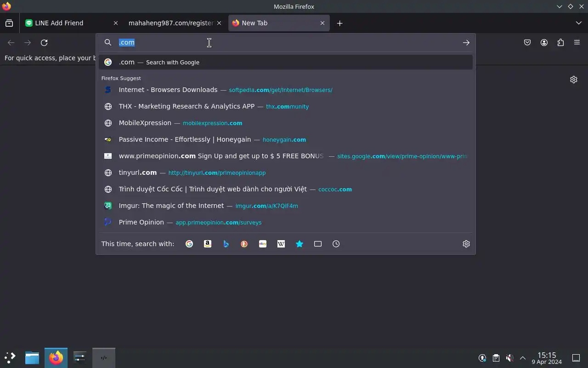This screenshot has width=588, height=368.
Task: Search this time with Google icon
Action: (189, 244)
